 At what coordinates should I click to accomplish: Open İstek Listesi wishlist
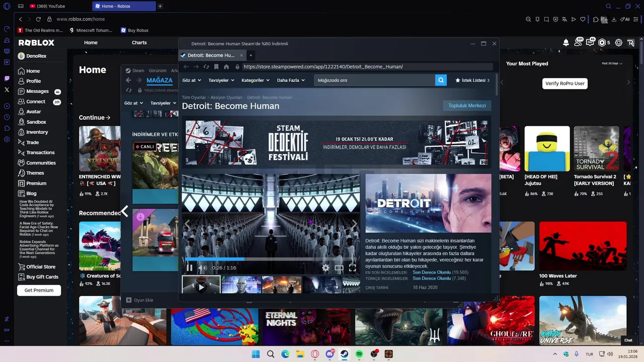coord(472,80)
